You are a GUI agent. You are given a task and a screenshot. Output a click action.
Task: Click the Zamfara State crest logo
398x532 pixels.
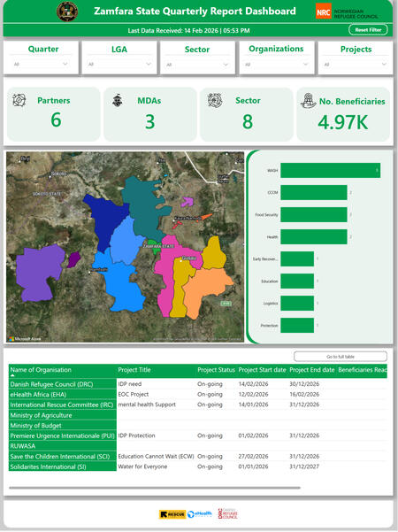[67, 12]
